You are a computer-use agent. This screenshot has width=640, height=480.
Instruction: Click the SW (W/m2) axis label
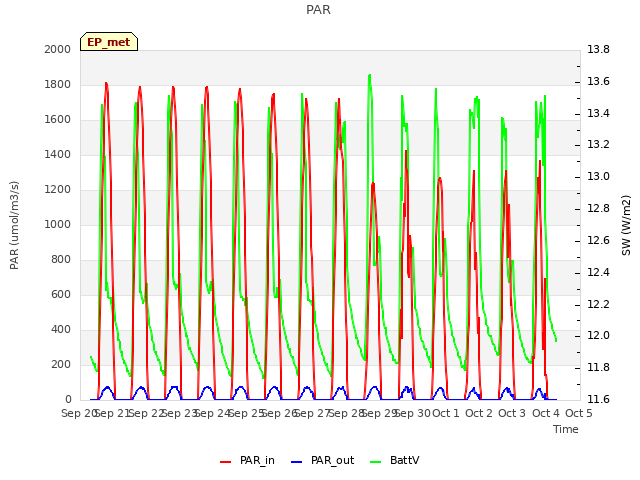[x=626, y=225]
